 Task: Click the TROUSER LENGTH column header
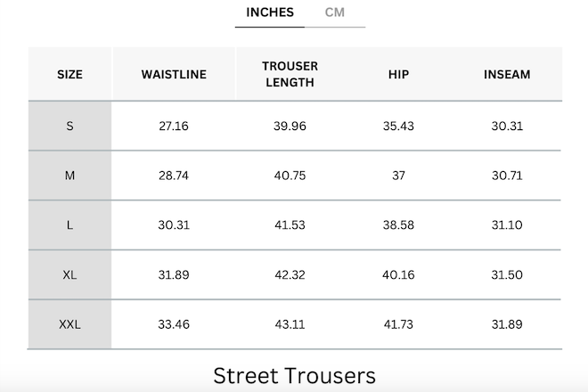click(x=290, y=74)
